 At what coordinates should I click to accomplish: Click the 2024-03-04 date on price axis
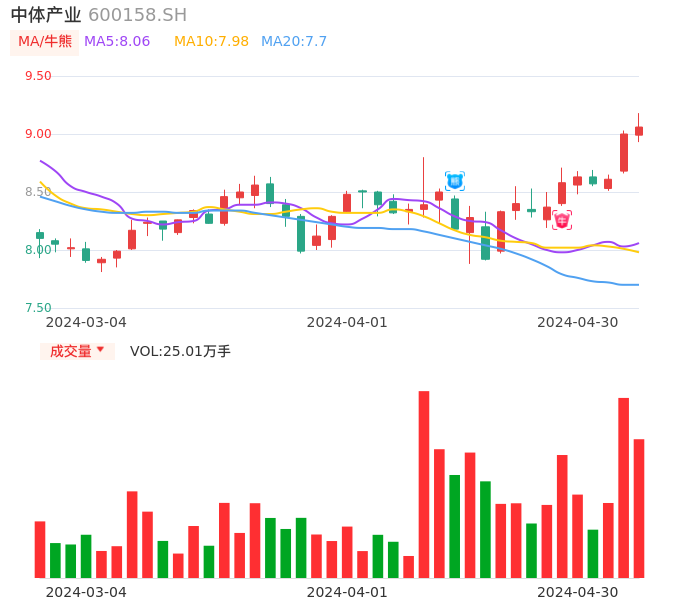(86, 322)
